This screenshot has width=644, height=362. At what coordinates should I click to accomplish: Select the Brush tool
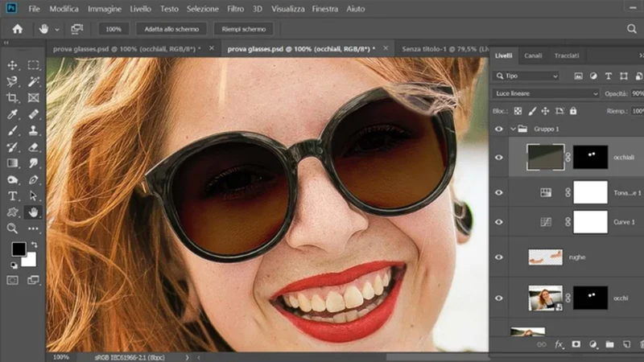(x=12, y=130)
